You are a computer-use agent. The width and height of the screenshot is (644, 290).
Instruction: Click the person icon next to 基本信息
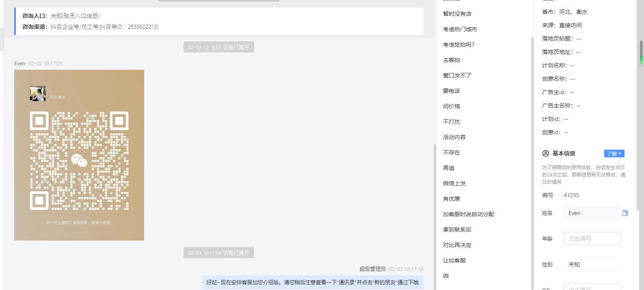point(546,153)
